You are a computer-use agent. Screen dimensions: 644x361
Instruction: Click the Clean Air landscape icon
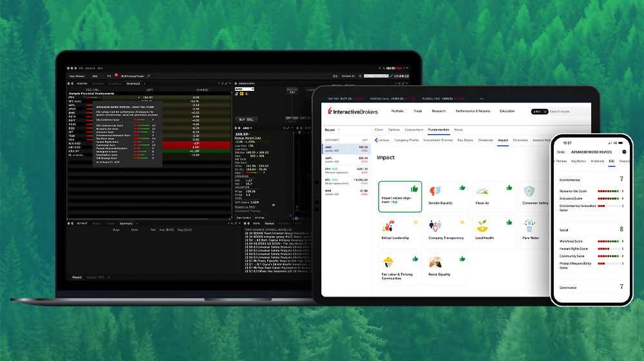[x=482, y=191]
